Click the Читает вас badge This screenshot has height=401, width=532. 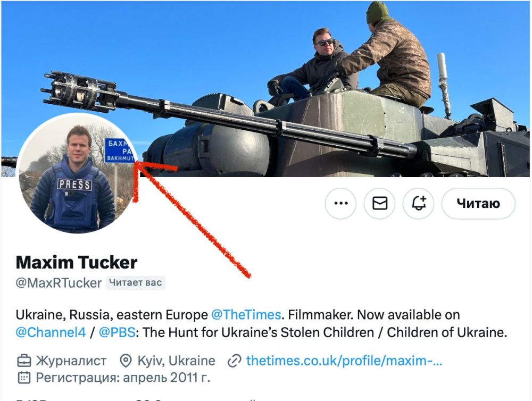[135, 282]
